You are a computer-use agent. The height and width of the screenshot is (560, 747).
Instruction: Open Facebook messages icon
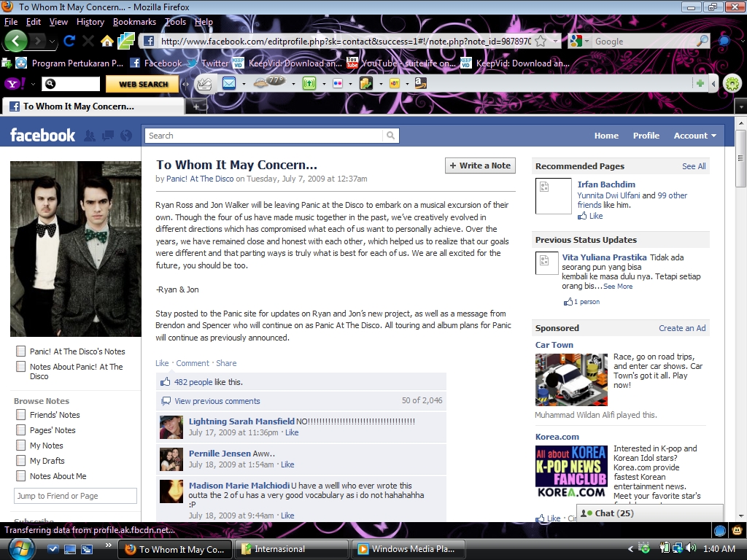click(x=108, y=136)
